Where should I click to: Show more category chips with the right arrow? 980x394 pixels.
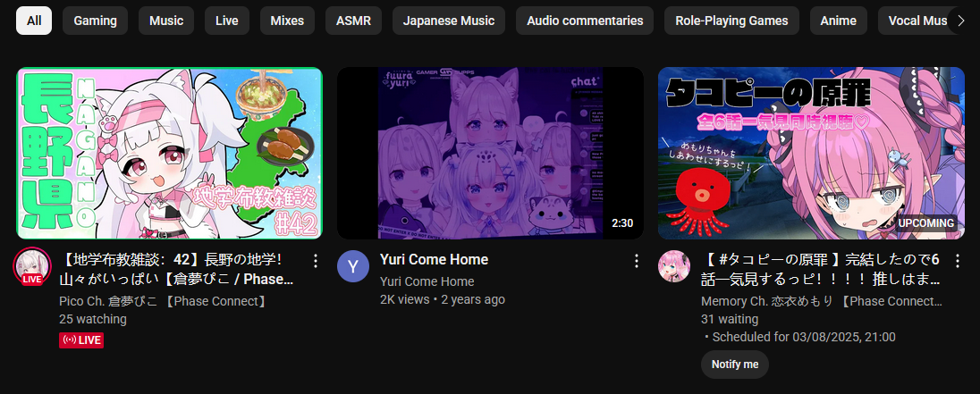click(x=960, y=21)
